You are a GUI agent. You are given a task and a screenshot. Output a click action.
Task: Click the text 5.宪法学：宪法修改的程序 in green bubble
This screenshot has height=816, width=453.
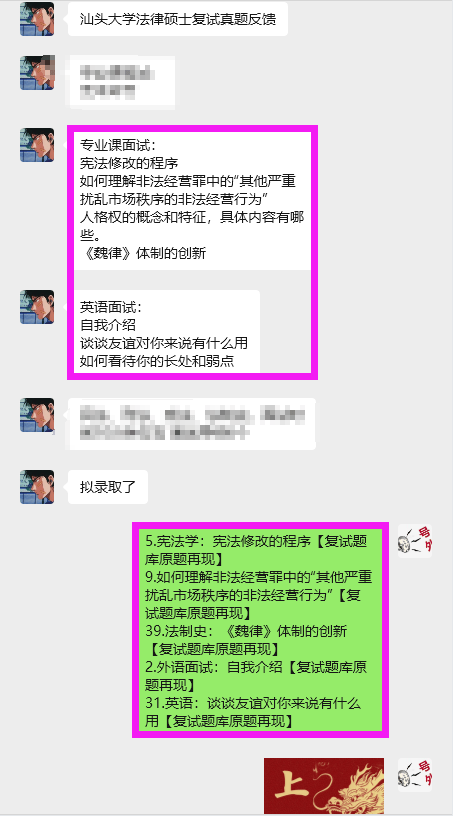(x=228, y=542)
